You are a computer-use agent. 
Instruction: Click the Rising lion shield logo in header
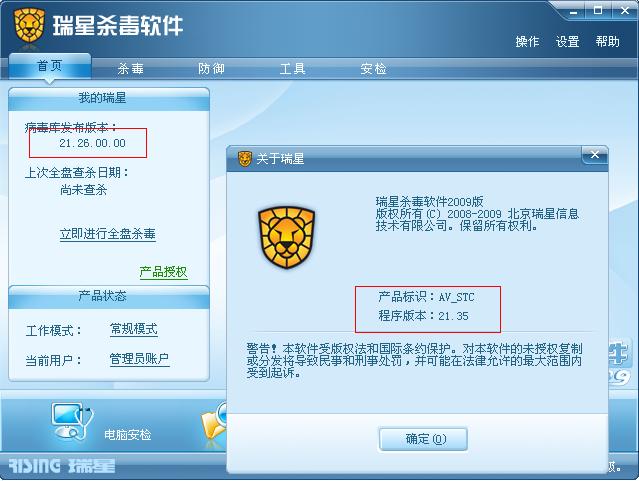coord(29,25)
